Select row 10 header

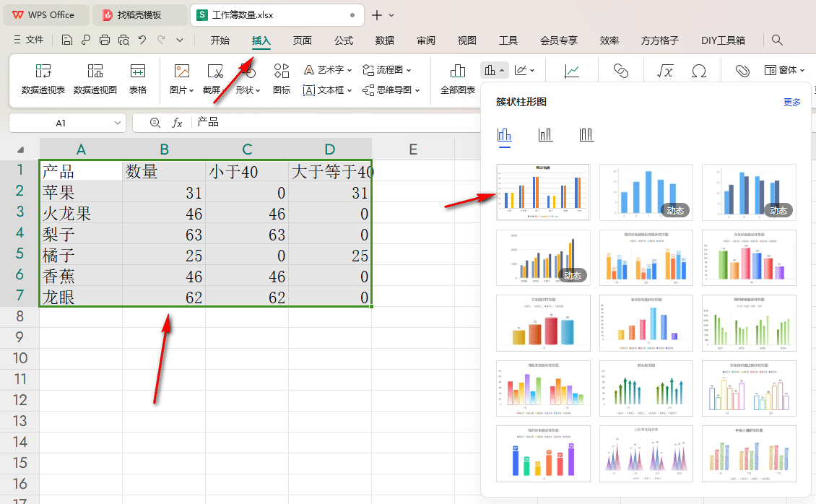point(19,358)
